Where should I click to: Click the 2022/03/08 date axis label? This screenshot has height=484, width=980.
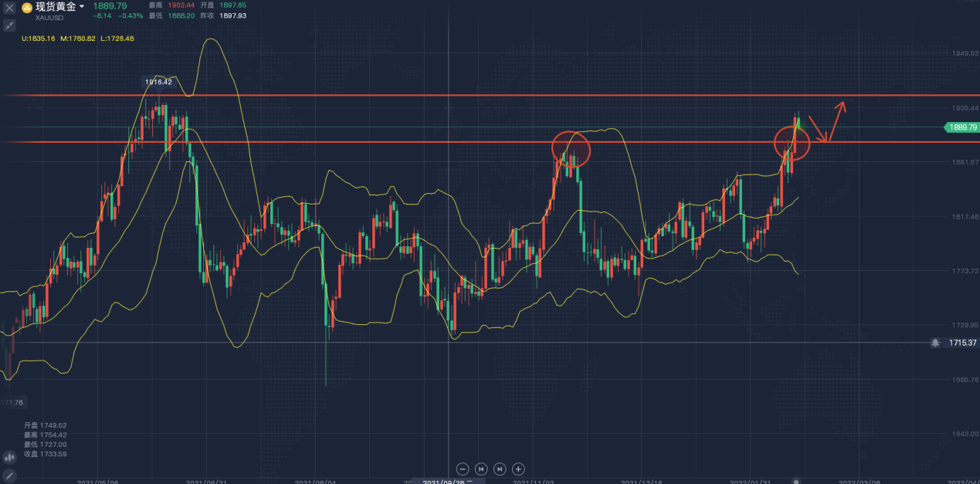click(x=860, y=482)
